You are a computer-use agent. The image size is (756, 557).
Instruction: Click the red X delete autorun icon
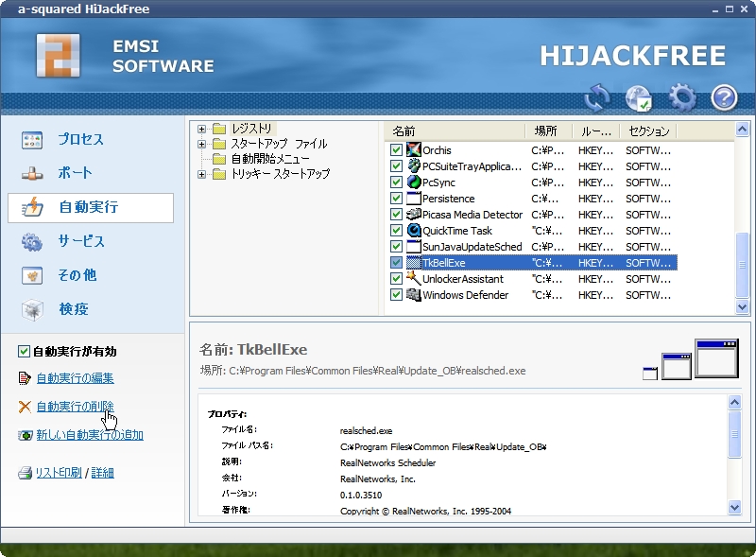[x=25, y=407]
